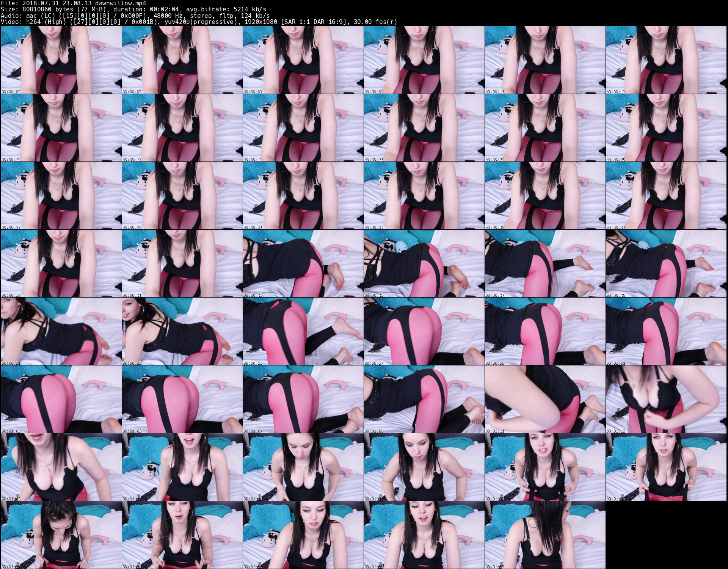Select the frame marked 00:01:27

coord(61,535)
